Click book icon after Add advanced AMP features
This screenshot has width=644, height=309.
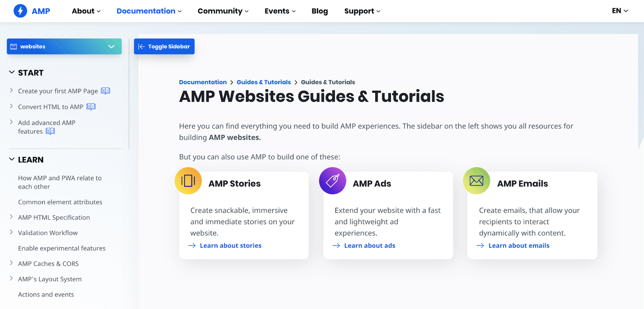(x=50, y=132)
